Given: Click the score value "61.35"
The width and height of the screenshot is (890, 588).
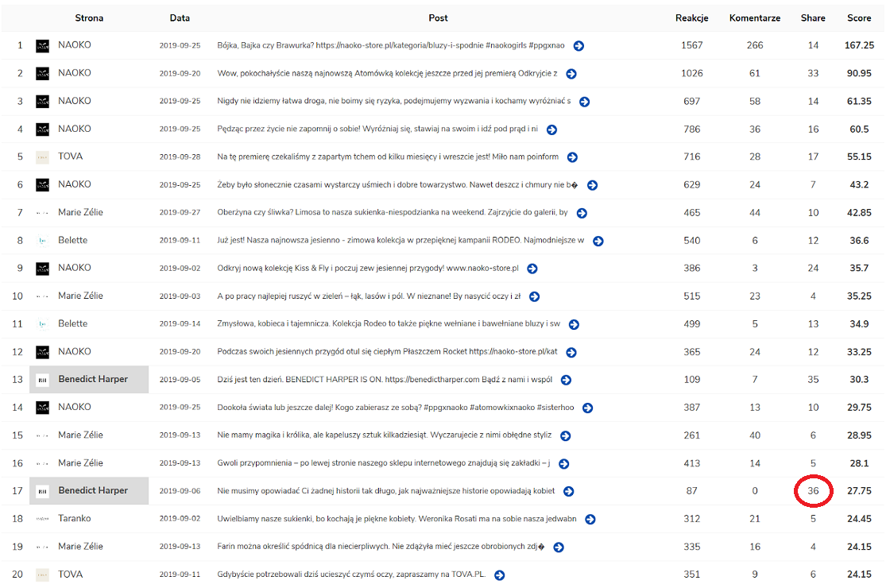Looking at the screenshot, I should (x=859, y=101).
